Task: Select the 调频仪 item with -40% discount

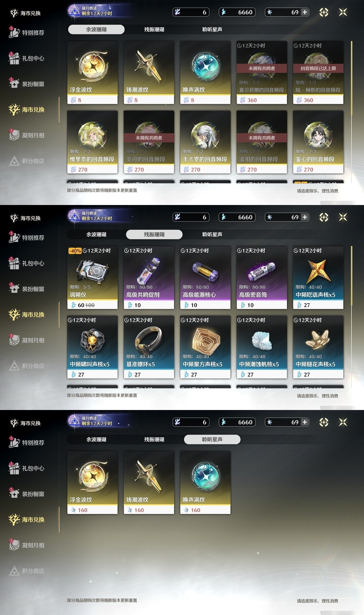Action: point(92,278)
